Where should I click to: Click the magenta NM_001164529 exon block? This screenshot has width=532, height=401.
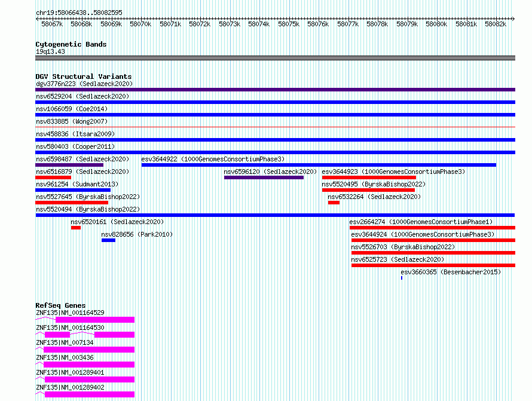click(95, 320)
